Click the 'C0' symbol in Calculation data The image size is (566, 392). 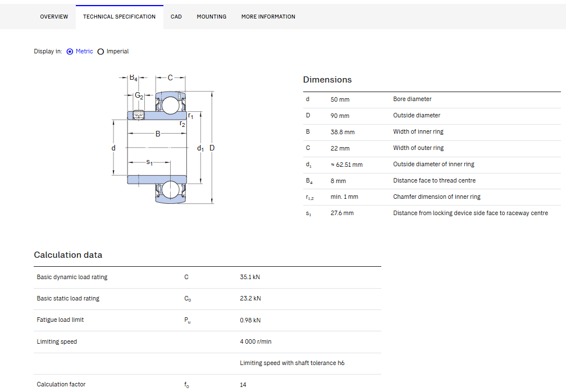coord(188,299)
